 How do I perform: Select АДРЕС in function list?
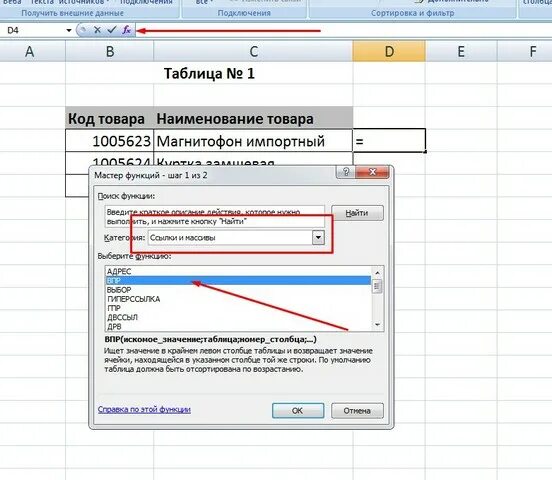[x=238, y=271]
